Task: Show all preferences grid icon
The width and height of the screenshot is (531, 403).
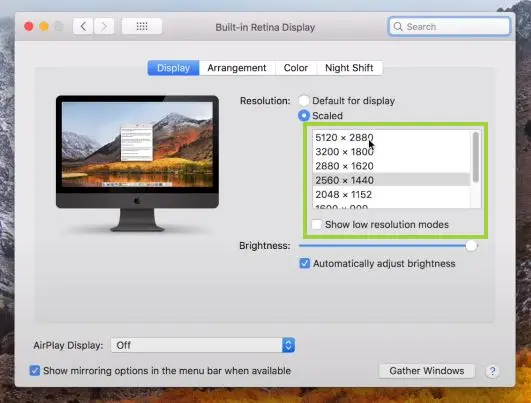Action: (x=142, y=26)
